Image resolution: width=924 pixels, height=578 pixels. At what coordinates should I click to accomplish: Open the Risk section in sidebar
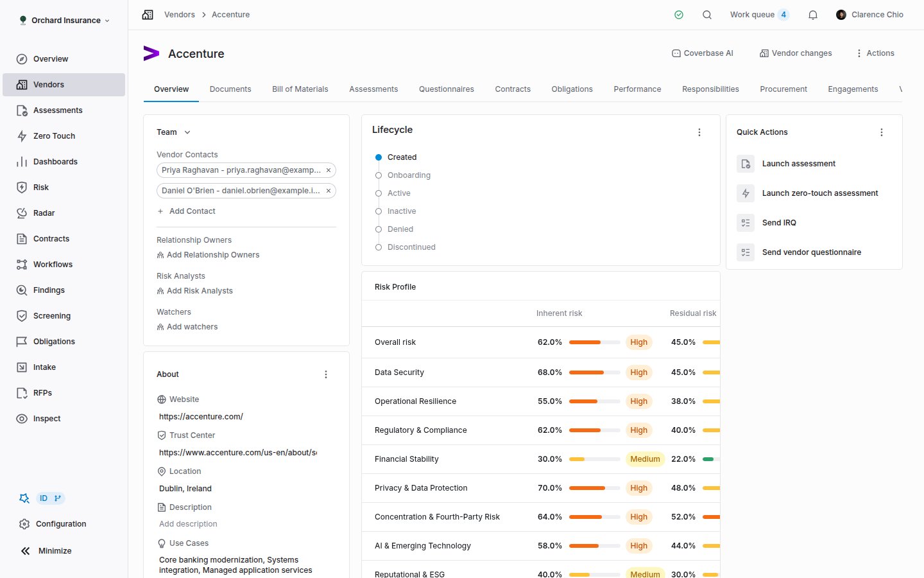point(64,188)
